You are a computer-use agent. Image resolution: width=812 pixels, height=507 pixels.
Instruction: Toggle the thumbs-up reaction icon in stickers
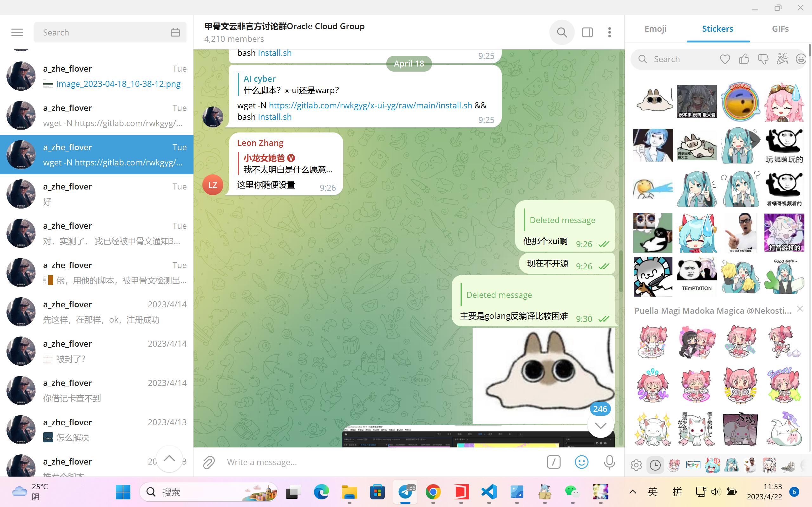click(x=743, y=58)
